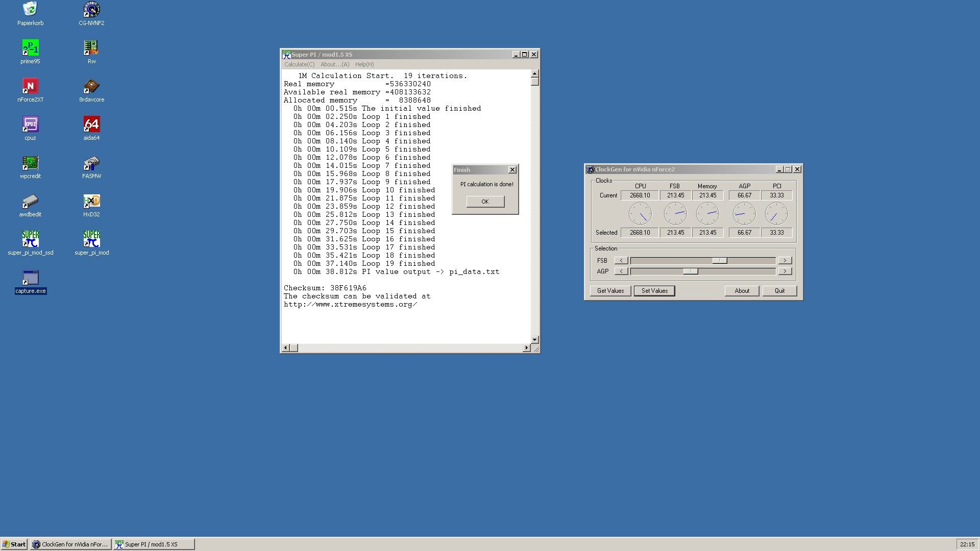The width and height of the screenshot is (980, 551).
Task: Select the super_pi_mod_ssd desktop icon
Action: coord(30,243)
